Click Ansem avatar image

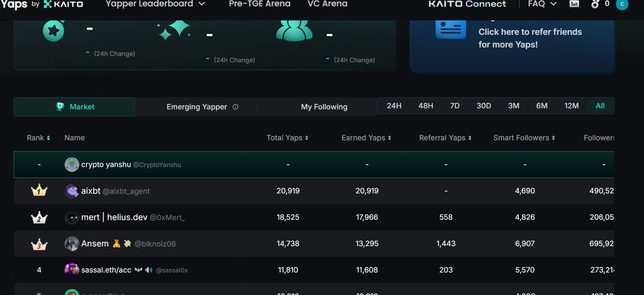point(71,243)
